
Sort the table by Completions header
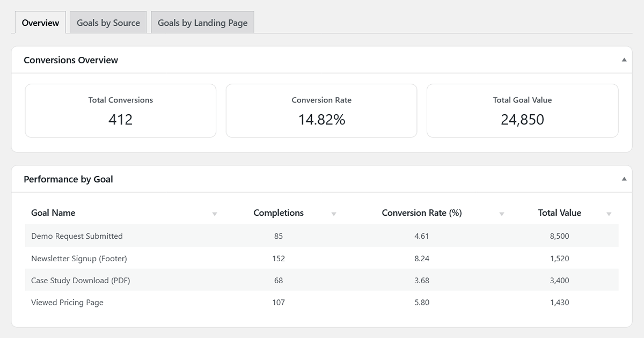click(x=279, y=212)
